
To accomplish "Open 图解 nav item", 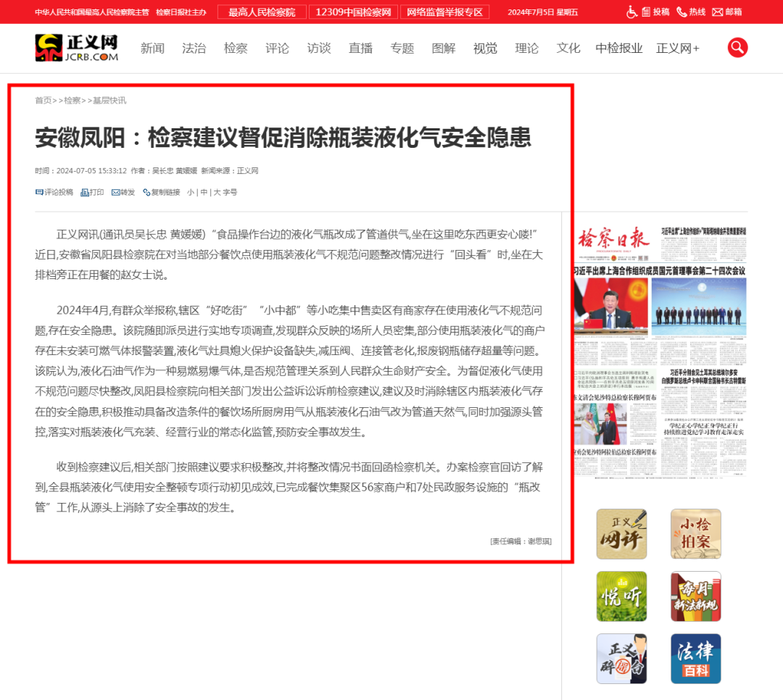I will pyautogui.click(x=444, y=49).
